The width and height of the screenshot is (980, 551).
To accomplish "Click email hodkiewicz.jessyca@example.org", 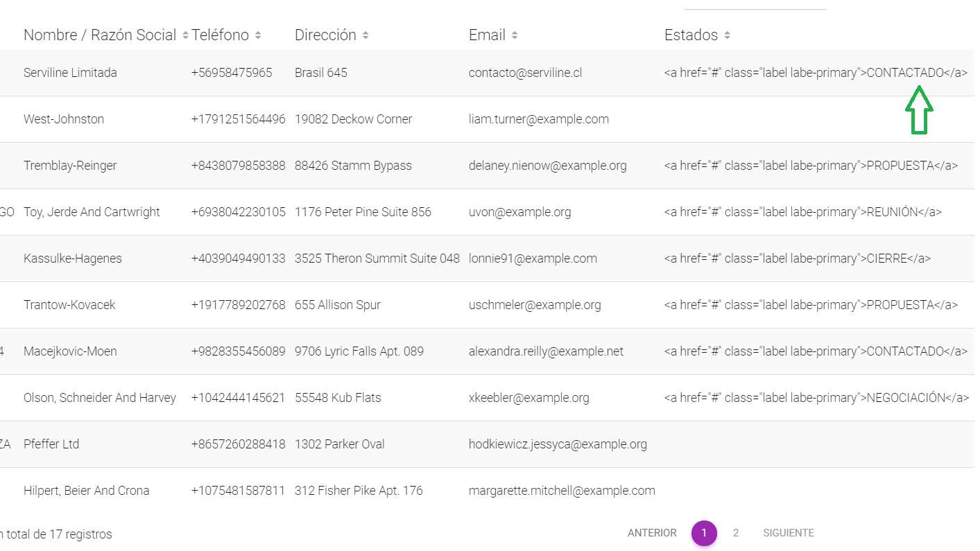I will pos(558,444).
